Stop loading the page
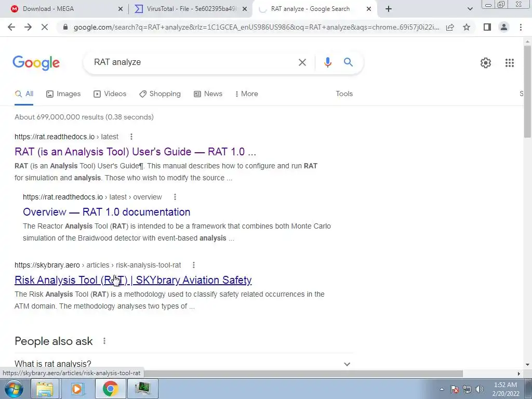The width and height of the screenshot is (532, 399). tap(45, 27)
